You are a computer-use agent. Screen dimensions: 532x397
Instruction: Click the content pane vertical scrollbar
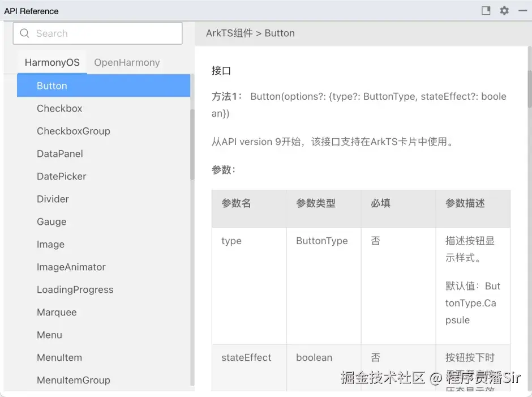point(530,89)
